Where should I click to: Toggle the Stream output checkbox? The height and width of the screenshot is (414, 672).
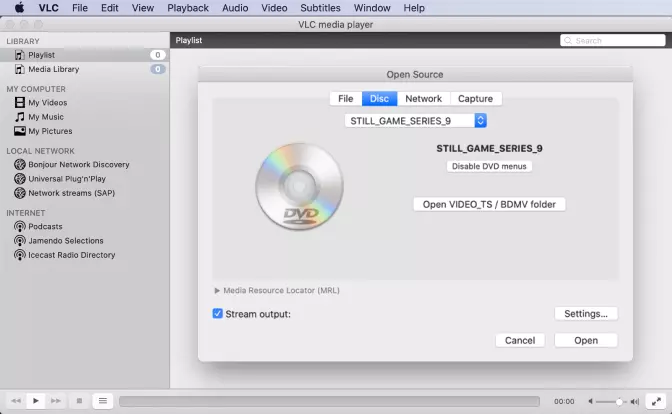click(217, 313)
